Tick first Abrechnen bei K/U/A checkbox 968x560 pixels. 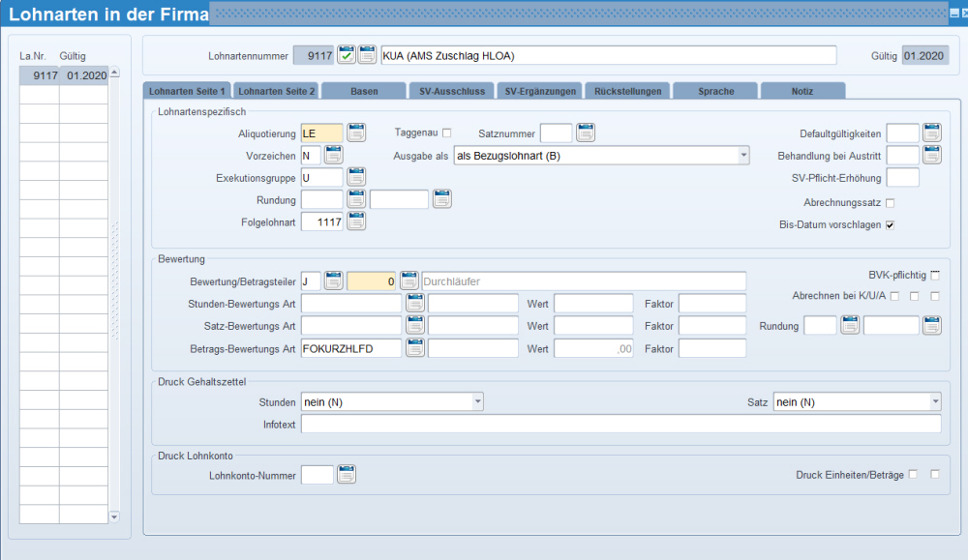pyautogui.click(x=894, y=297)
